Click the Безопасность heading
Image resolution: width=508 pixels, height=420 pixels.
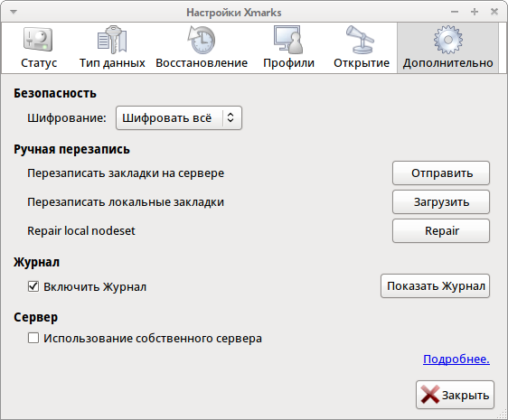click(55, 93)
